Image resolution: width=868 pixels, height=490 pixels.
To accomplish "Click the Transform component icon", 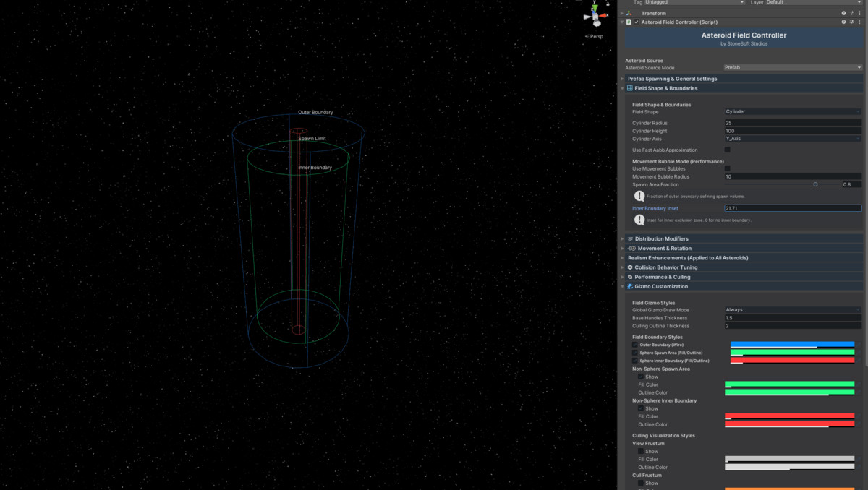I will [x=629, y=13].
